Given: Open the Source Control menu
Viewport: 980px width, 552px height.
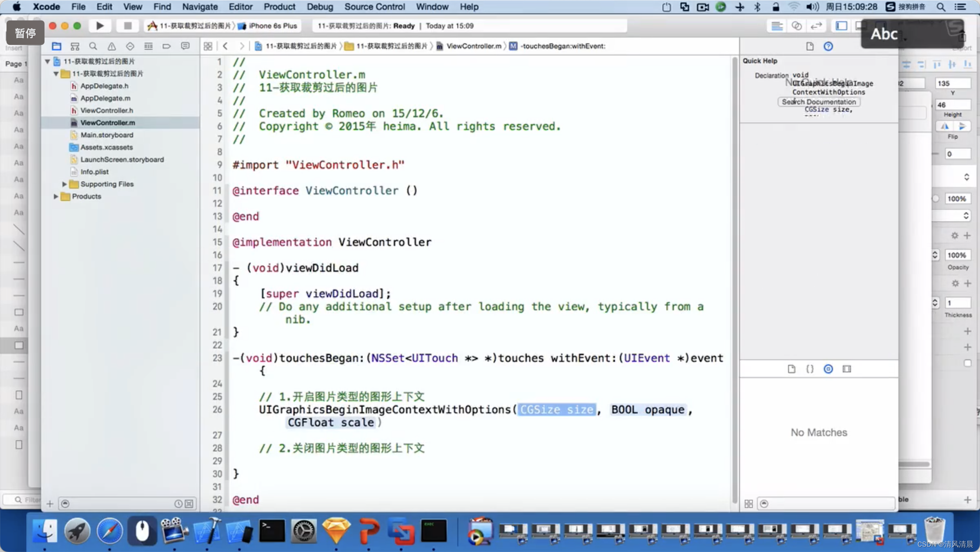Looking at the screenshot, I should pos(374,7).
